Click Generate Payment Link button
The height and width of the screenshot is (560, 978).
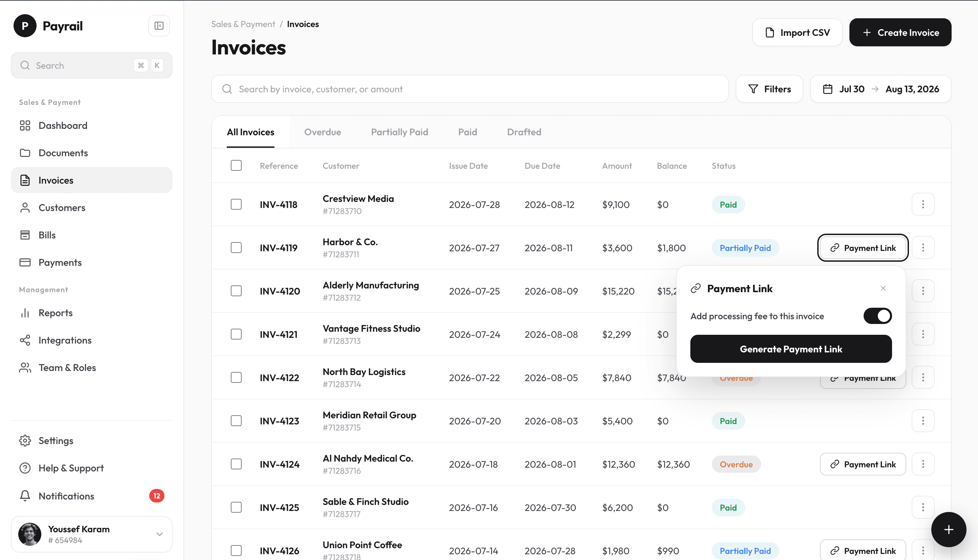[x=791, y=349]
